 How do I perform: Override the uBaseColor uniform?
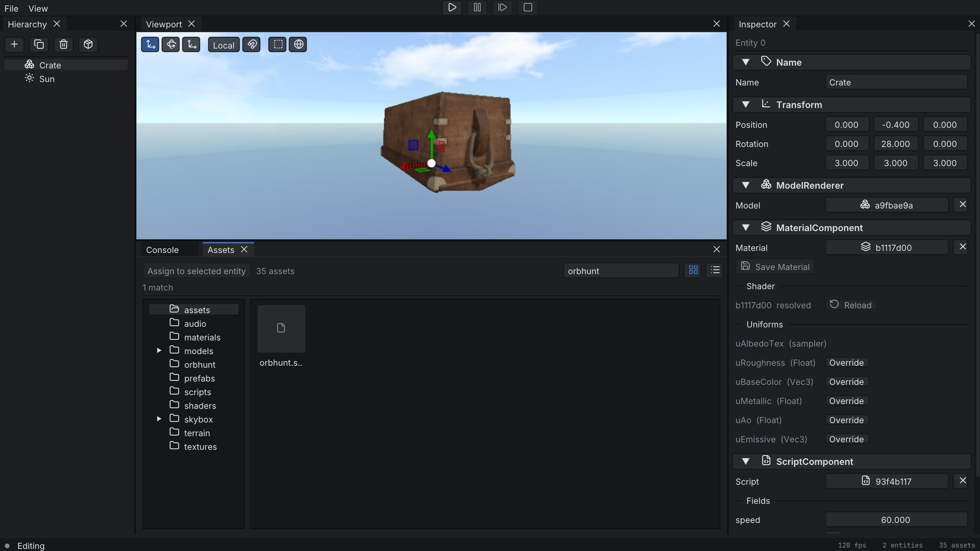pos(847,382)
